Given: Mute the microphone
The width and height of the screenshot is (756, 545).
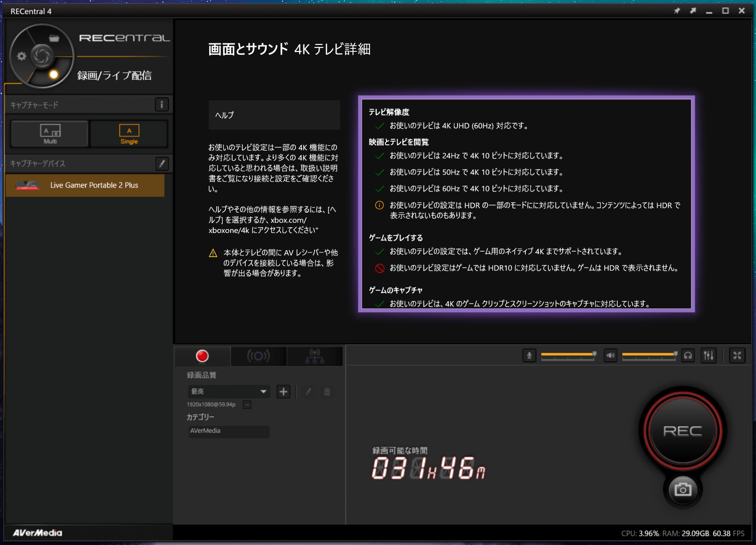Looking at the screenshot, I should pos(529,355).
